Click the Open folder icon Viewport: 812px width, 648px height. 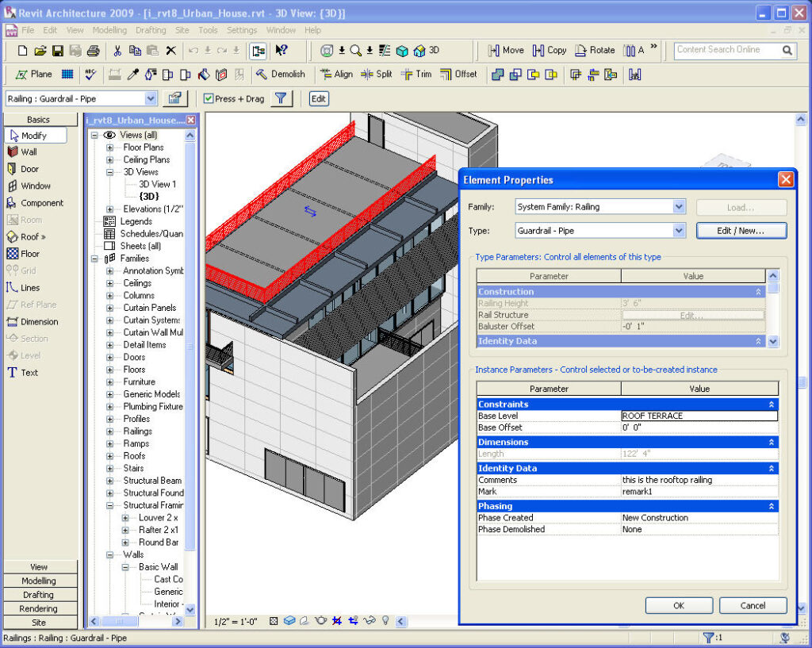click(40, 51)
